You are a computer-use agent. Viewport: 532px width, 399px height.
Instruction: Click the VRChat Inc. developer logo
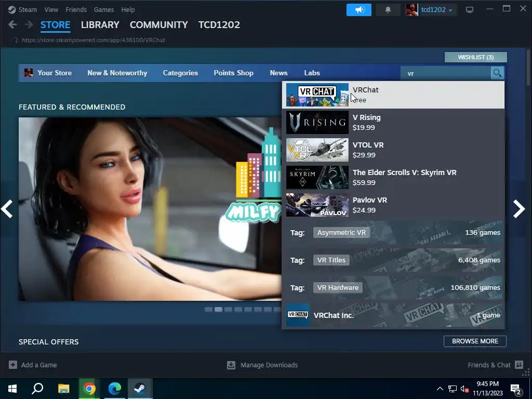[x=298, y=315]
